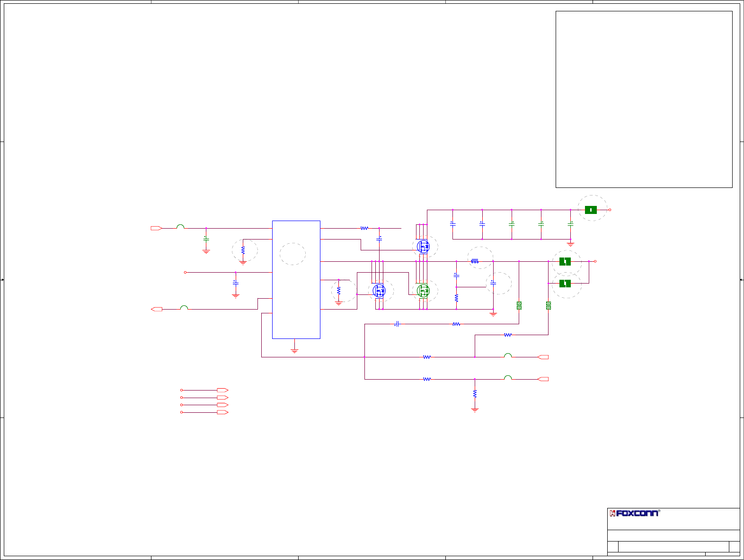
Task: Click the red terminal circle left of the IC
Action: 185,272
